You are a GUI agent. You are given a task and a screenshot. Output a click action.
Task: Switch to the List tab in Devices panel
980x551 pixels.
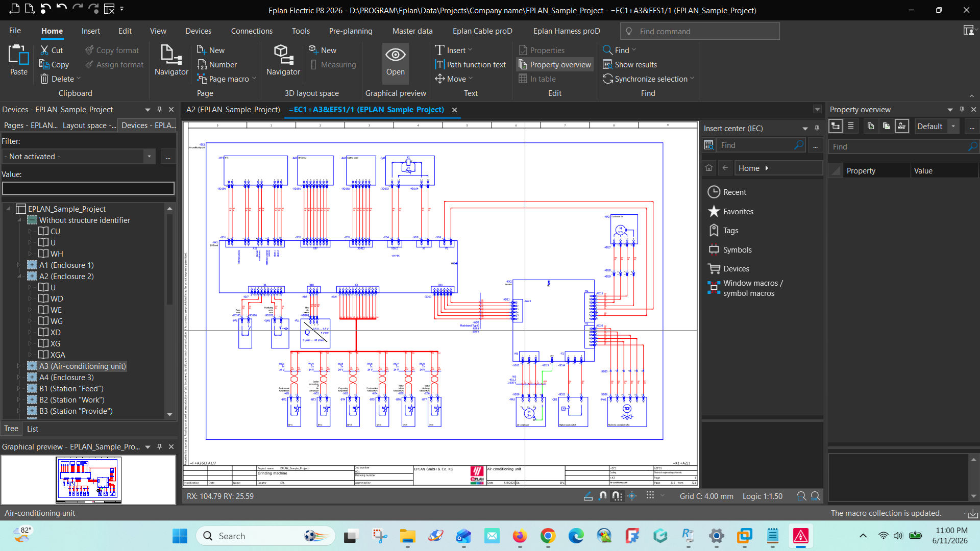33,429
